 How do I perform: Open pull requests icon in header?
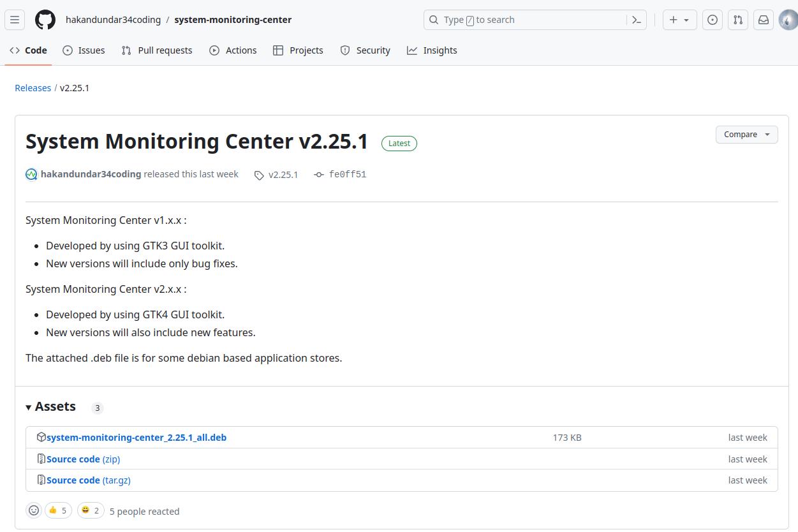coord(738,20)
